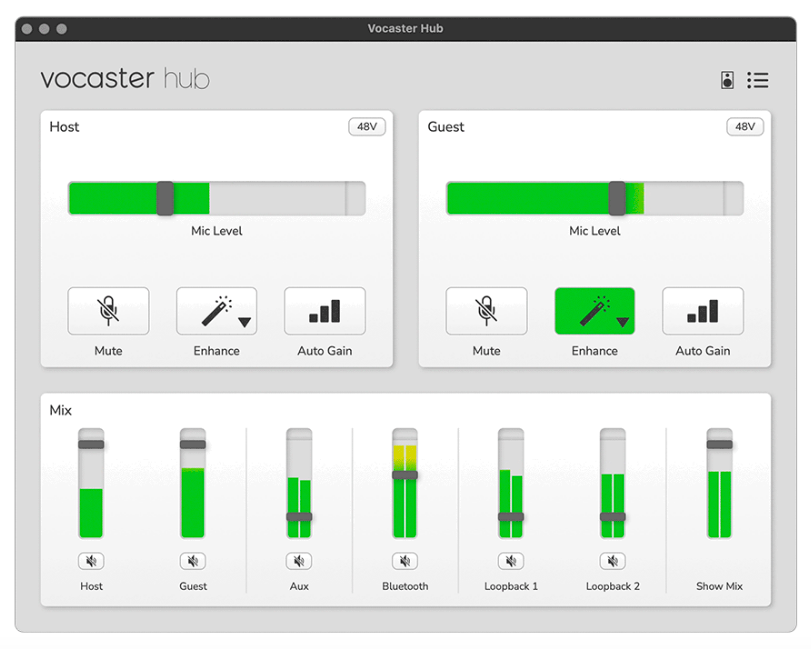This screenshot has width=811, height=649.
Task: Click the Show Mix fader handle
Action: [719, 442]
